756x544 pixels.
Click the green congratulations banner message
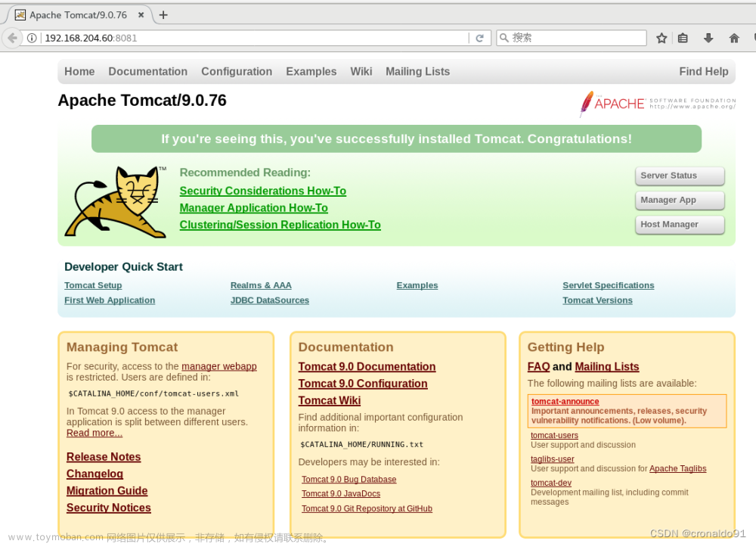pos(396,139)
